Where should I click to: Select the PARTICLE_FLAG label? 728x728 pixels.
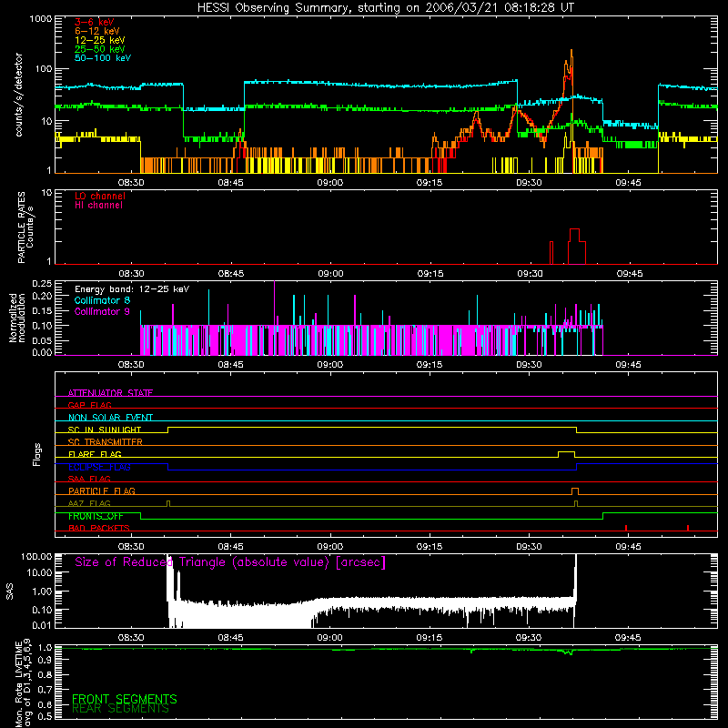coord(102,490)
